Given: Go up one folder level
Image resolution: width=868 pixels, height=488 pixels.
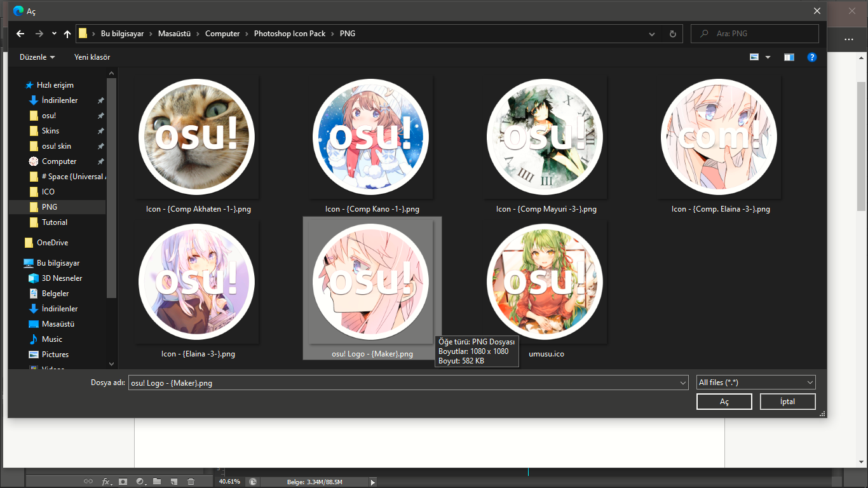Looking at the screenshot, I should click(x=67, y=34).
